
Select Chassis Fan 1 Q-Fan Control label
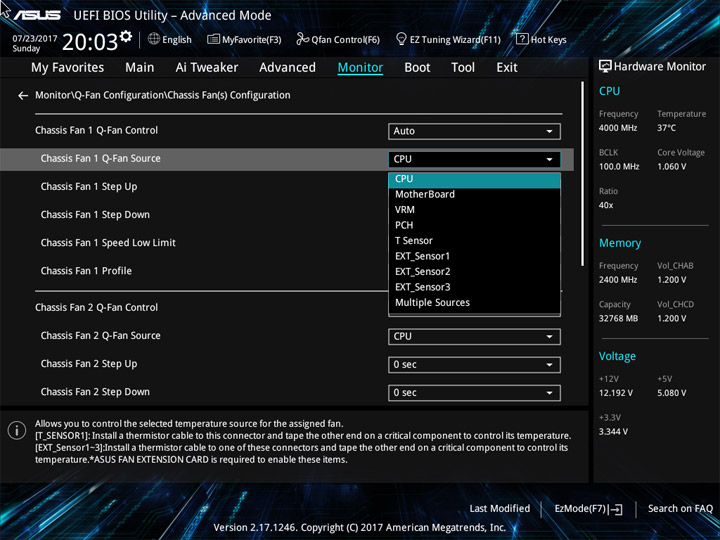(96, 130)
